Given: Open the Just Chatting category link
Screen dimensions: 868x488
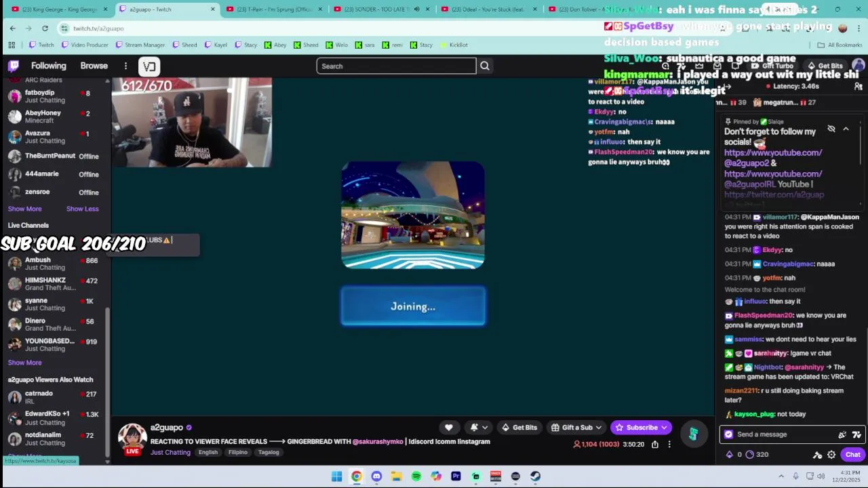Looking at the screenshot, I should 170,452.
